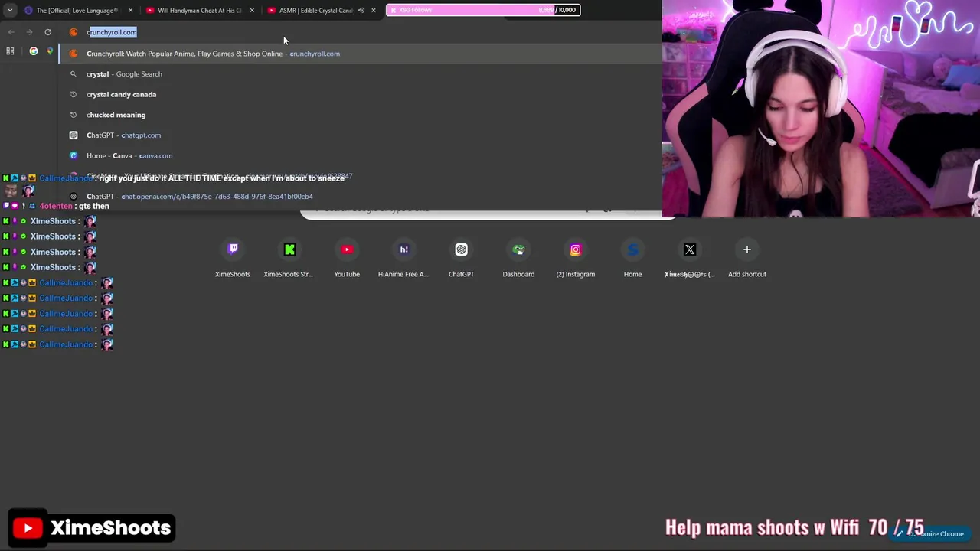
Task: Click the address bar showing crunchyroll.com
Action: click(360, 32)
